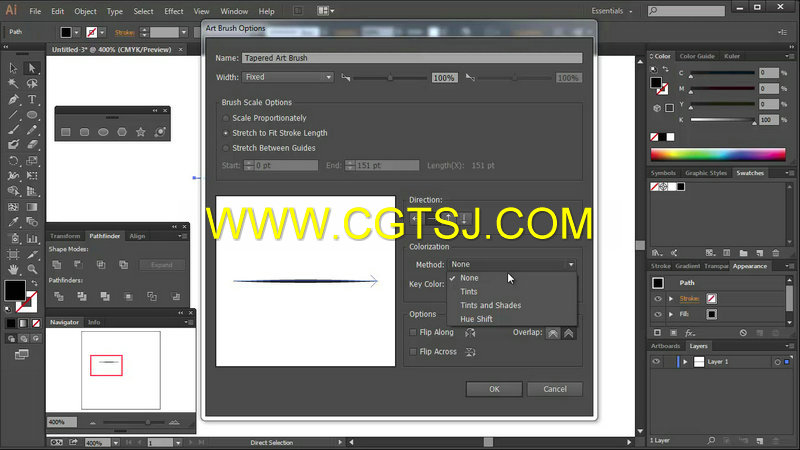Choose the first Overlap adjust icon

pyautogui.click(x=553, y=333)
